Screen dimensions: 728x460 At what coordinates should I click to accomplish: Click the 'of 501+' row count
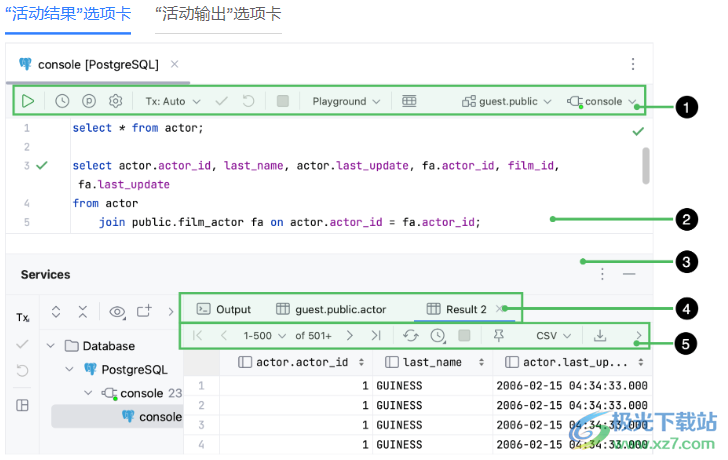pos(313,336)
